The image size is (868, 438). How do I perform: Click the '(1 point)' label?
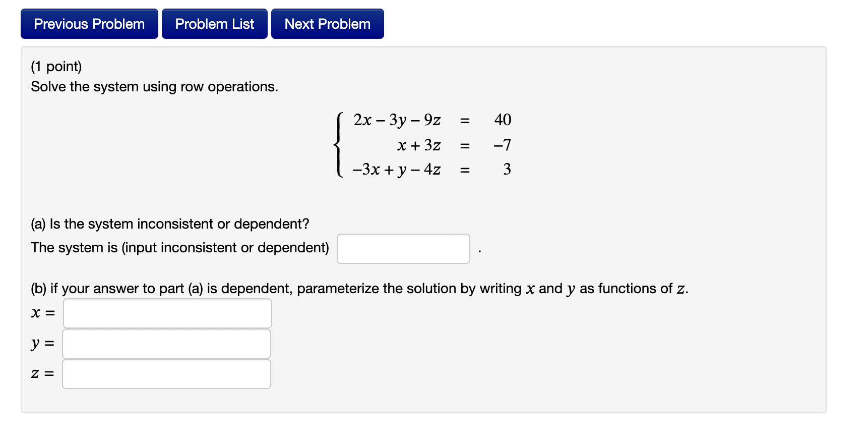56,67
